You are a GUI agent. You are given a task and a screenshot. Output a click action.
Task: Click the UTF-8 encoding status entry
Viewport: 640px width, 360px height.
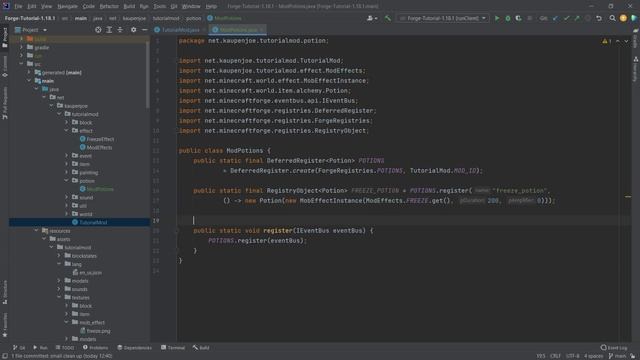click(573, 356)
